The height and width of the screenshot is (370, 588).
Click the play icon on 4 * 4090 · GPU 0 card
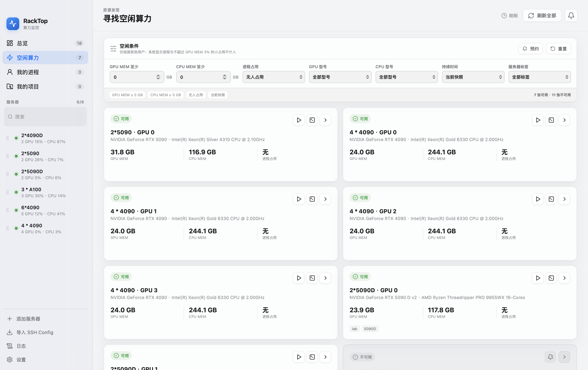click(538, 120)
